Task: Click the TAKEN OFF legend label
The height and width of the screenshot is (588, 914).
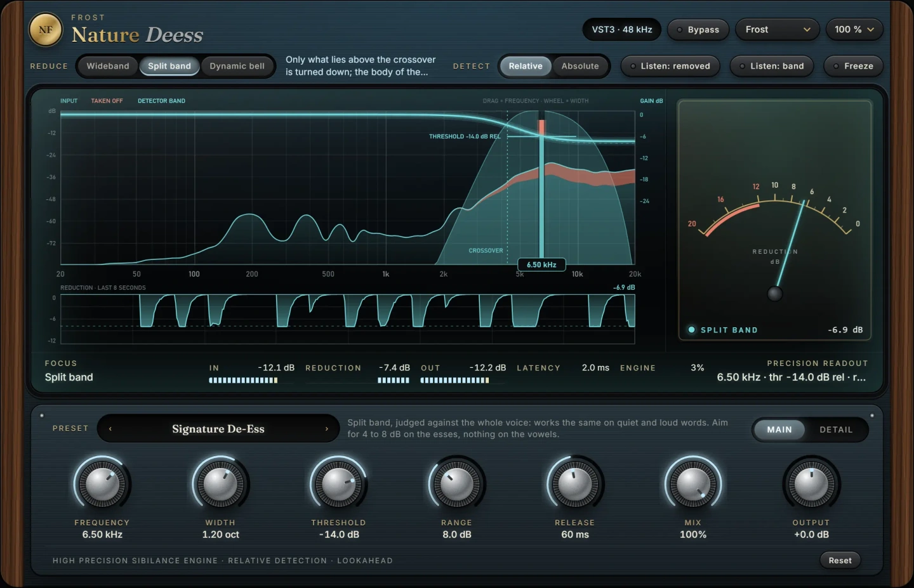Action: pos(107,101)
